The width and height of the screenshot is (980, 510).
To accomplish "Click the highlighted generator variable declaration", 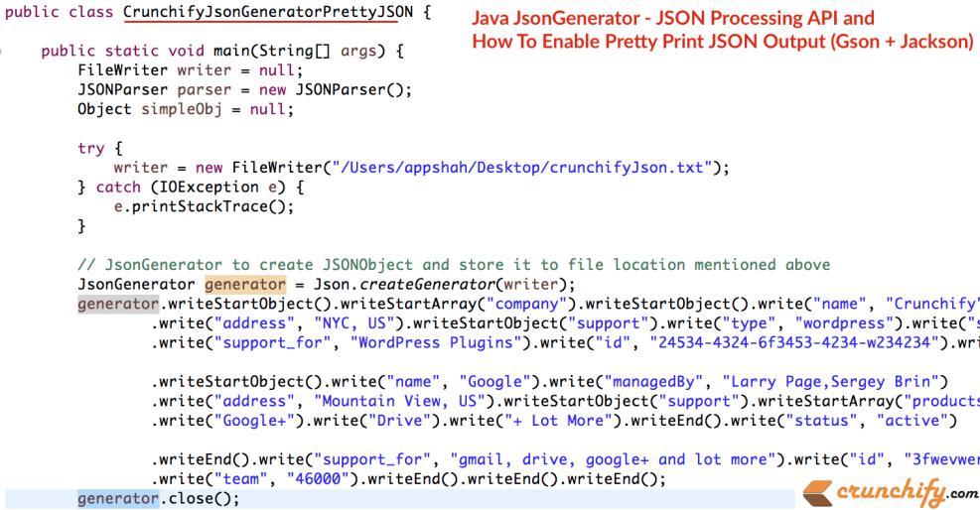I will 251,284.
